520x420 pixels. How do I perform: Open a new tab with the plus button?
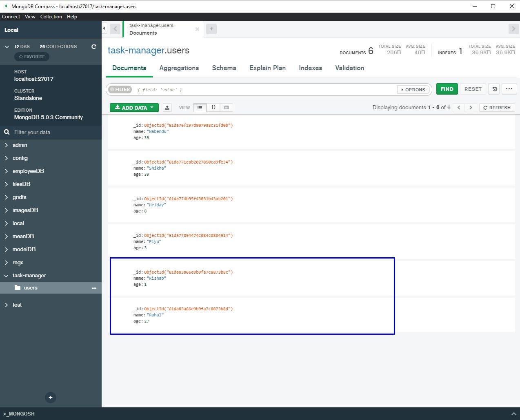pos(211,29)
